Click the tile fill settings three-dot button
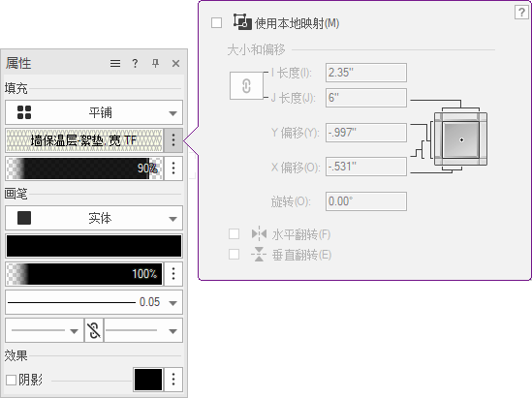The height and width of the screenshot is (398, 532). 173,140
